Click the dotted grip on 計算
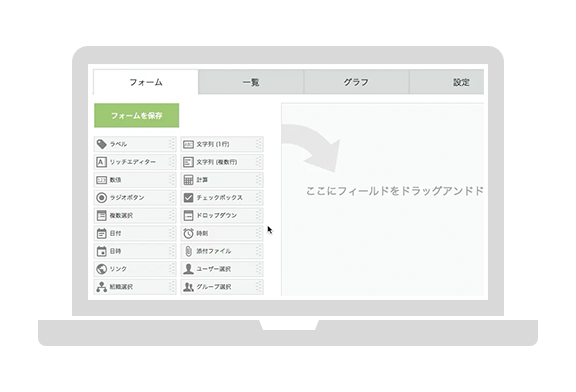 pyautogui.click(x=258, y=180)
